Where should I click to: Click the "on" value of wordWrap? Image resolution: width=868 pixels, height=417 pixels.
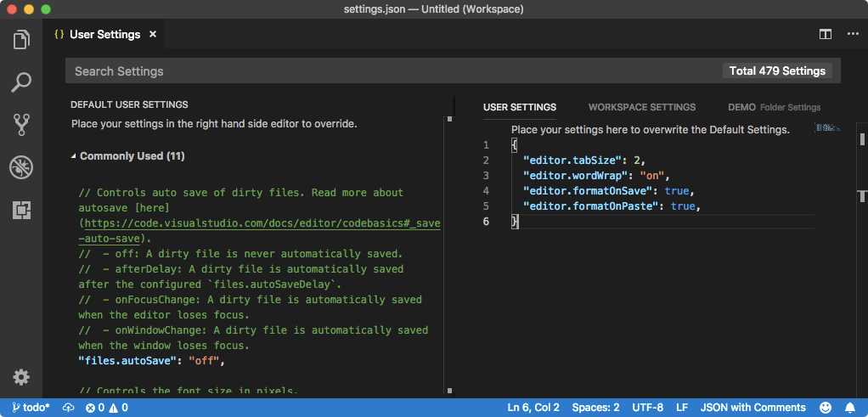[652, 176]
